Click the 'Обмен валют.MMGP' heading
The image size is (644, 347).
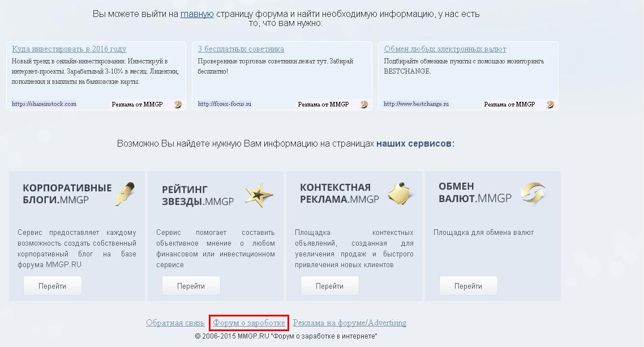tap(475, 192)
